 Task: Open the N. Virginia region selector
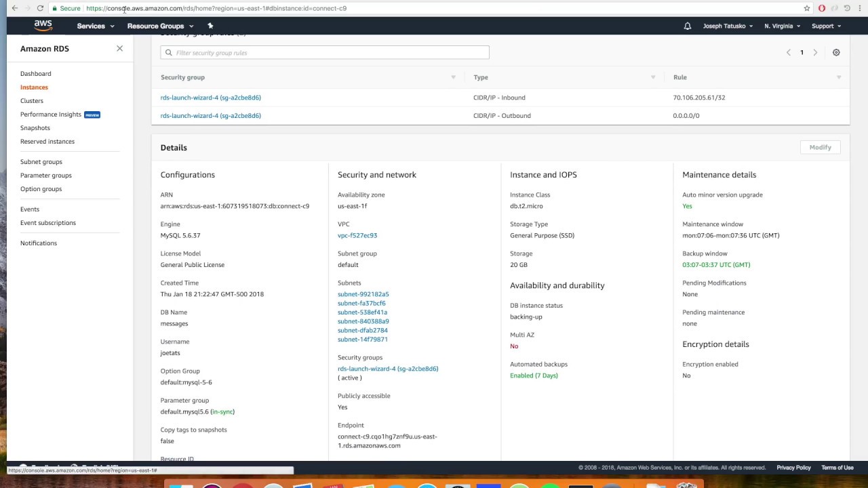[x=782, y=26]
